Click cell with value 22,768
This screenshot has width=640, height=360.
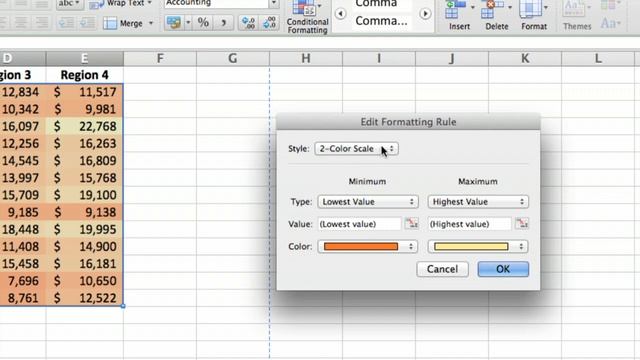[84, 127]
